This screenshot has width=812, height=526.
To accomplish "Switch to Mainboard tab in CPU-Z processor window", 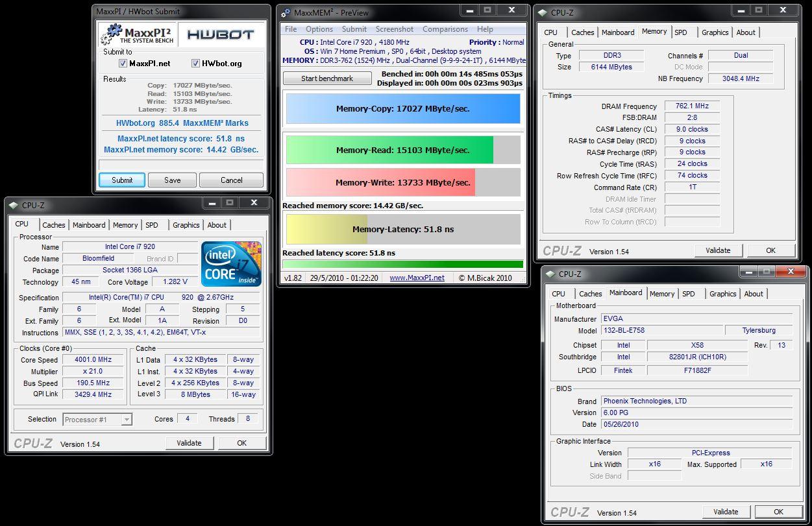I will point(89,225).
